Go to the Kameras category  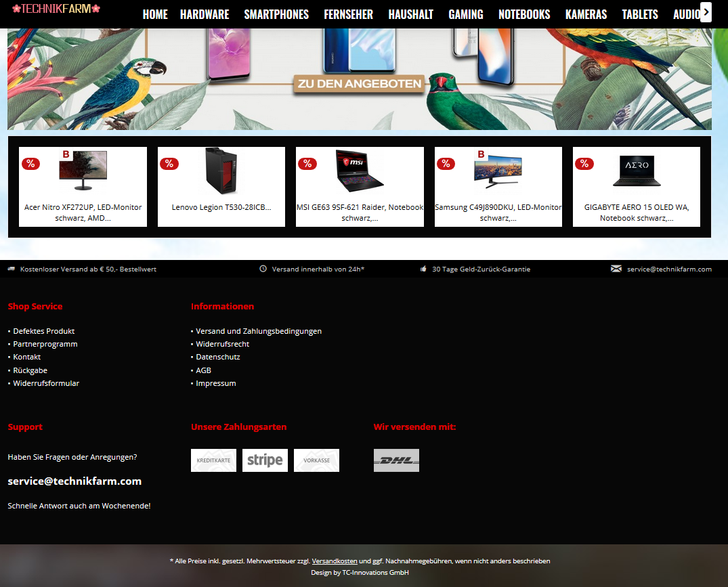click(586, 14)
